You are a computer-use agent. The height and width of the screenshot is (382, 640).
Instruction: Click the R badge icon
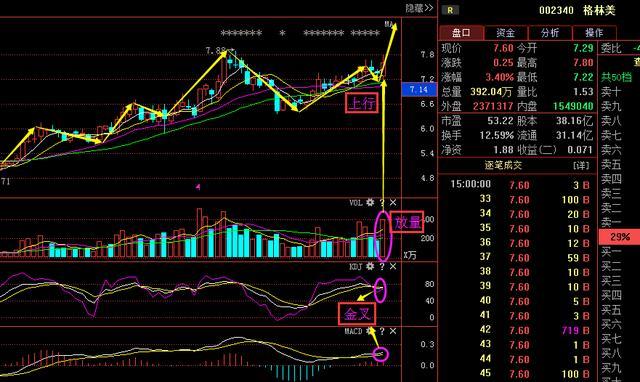(x=450, y=10)
